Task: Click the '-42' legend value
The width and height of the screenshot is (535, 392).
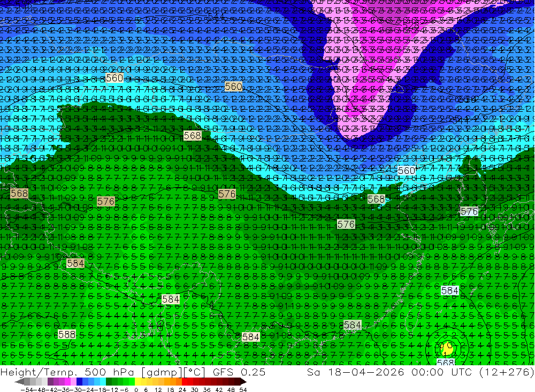Action: [x=52, y=390]
